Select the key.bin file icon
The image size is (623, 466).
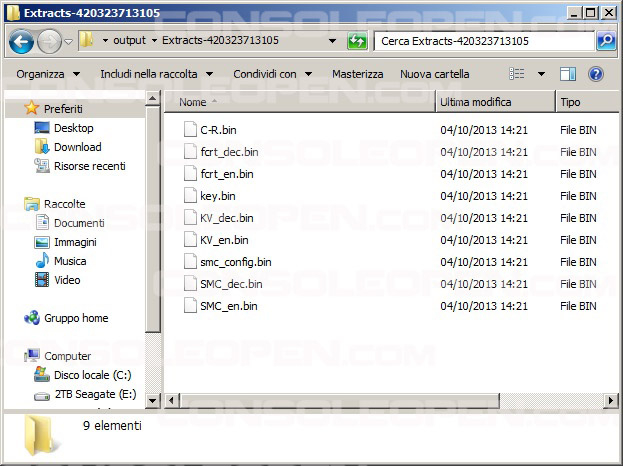[x=193, y=196]
